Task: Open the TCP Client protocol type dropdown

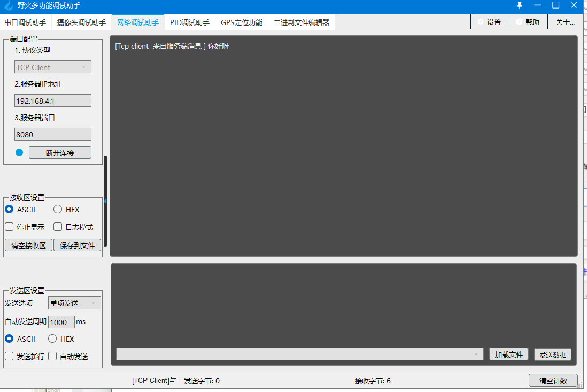Action: [52, 66]
